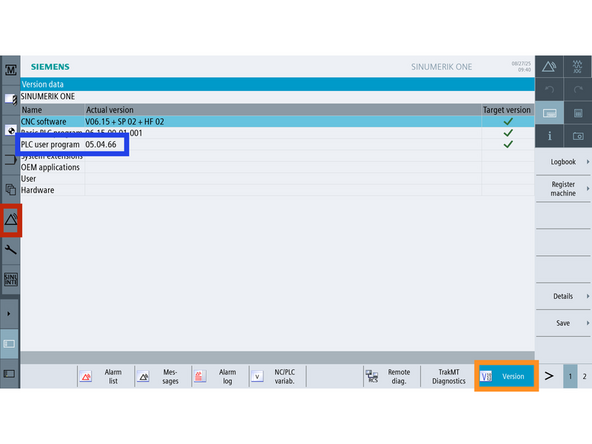Click PLC version value 05.04.66
Viewport: 592px width, 444px height.
(x=101, y=145)
